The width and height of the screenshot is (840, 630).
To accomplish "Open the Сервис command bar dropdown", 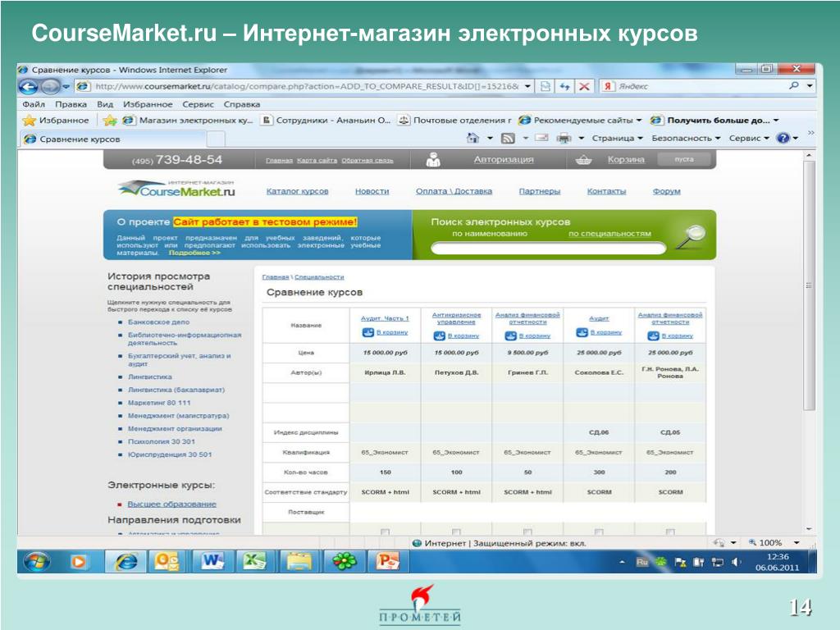I will 749,138.
